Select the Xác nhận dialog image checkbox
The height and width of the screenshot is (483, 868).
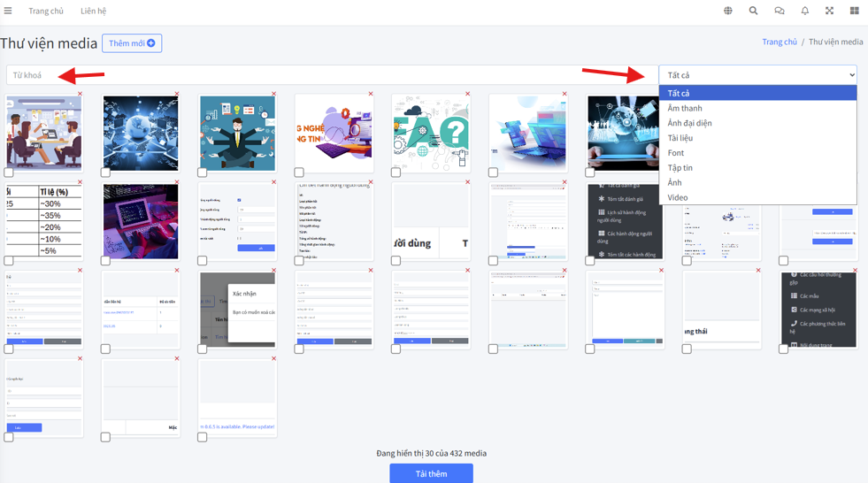[x=203, y=349]
